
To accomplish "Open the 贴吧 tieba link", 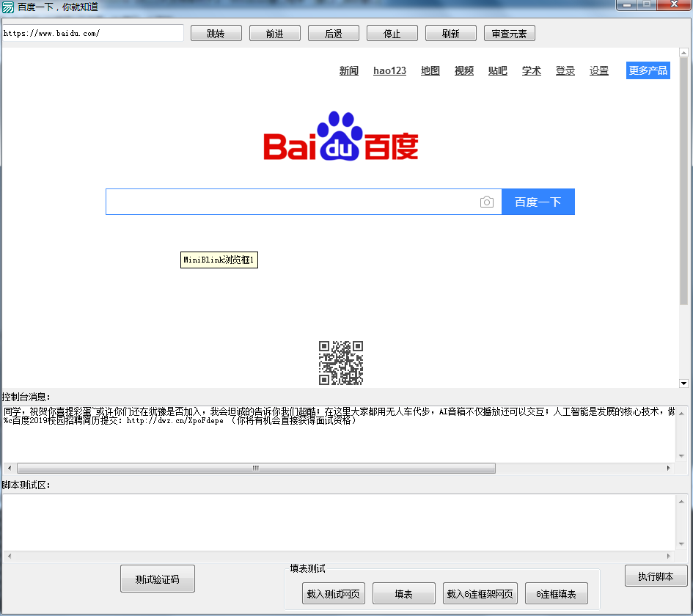I will pos(498,70).
